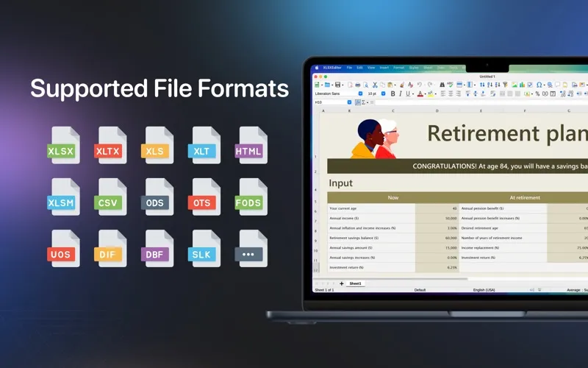Click the Insert Image icon
This screenshot has width=588, height=368.
(514, 85)
